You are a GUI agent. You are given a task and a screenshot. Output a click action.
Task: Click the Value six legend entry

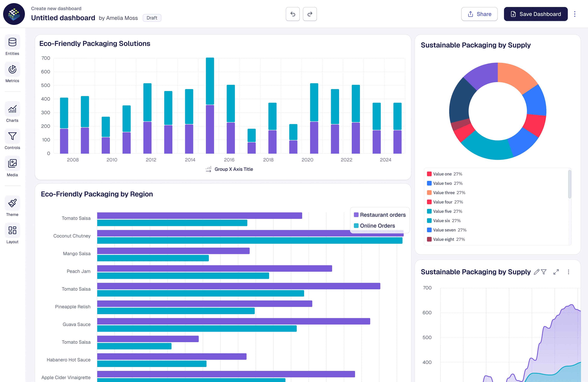444,221
